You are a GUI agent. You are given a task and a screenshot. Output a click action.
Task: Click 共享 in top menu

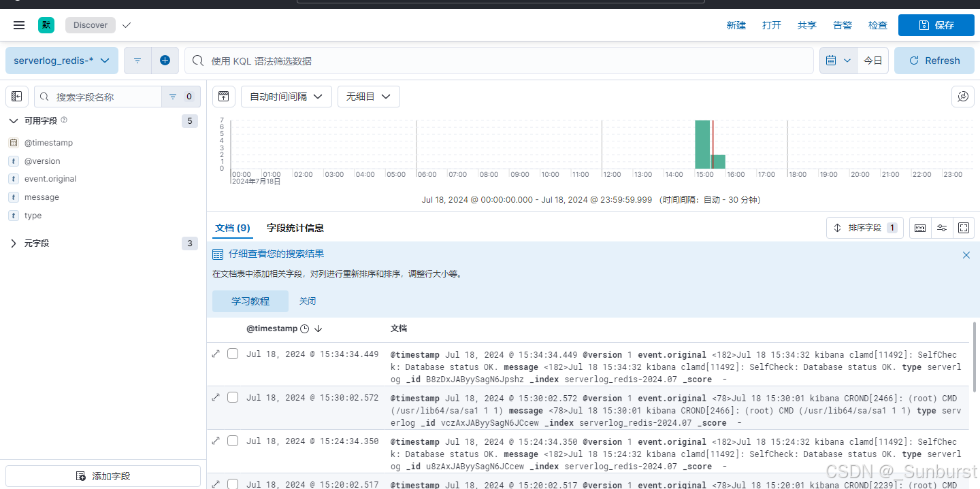point(807,25)
